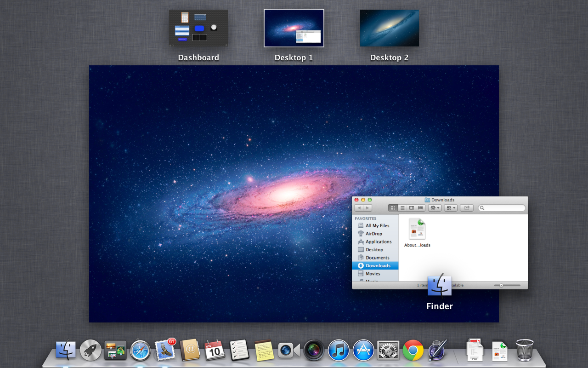Viewport: 588px width, 368px height.
Task: Select All My Files in Finder sidebar
Action: pyautogui.click(x=375, y=226)
